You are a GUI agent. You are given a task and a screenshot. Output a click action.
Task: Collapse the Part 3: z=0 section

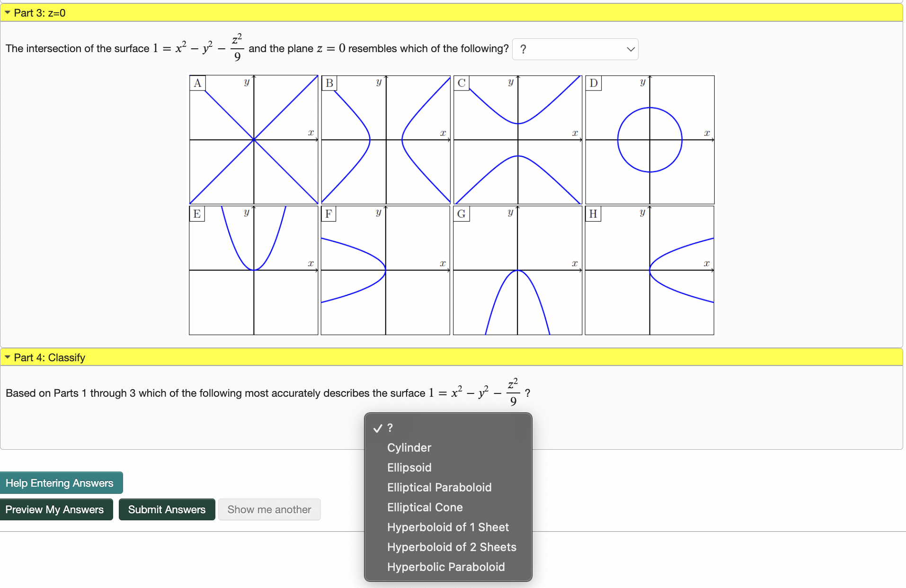click(x=7, y=13)
